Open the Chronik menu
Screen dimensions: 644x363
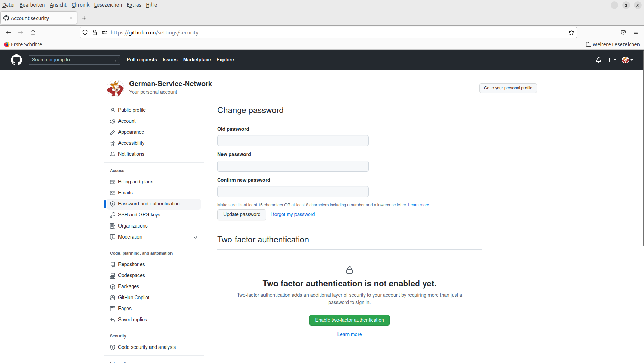[x=80, y=5]
